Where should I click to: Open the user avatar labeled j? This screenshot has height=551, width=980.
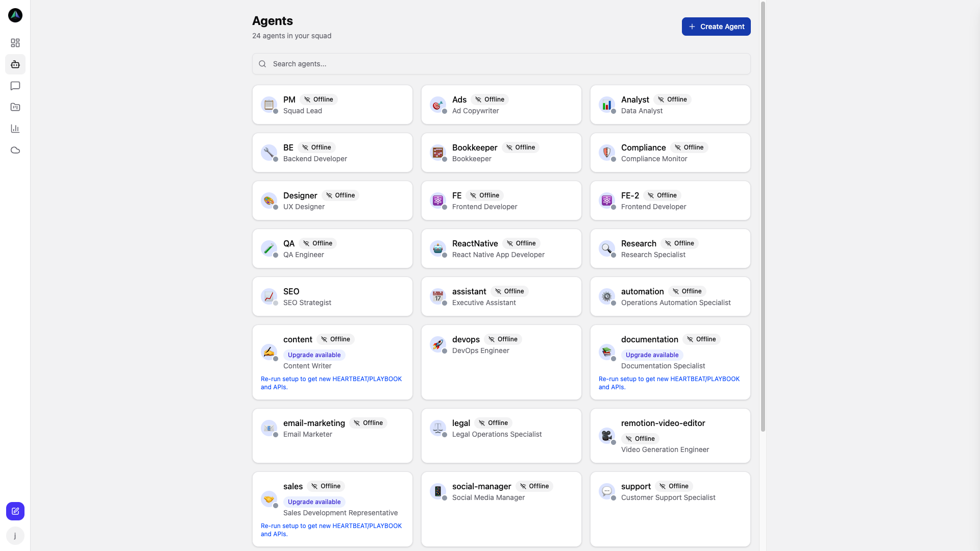click(x=15, y=536)
